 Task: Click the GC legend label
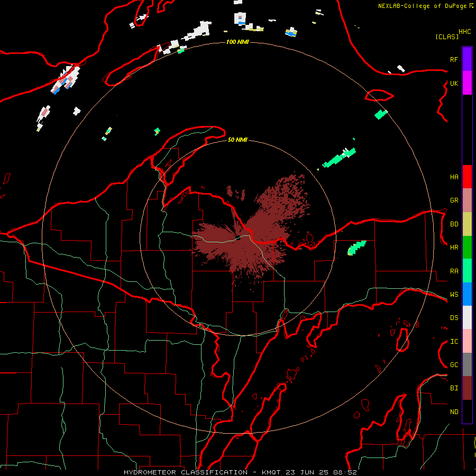(x=454, y=365)
